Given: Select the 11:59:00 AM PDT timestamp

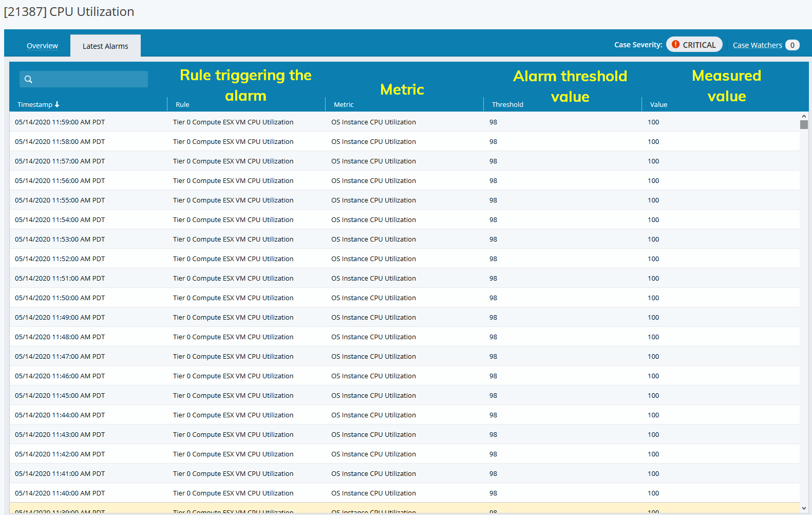Looking at the screenshot, I should tap(60, 122).
